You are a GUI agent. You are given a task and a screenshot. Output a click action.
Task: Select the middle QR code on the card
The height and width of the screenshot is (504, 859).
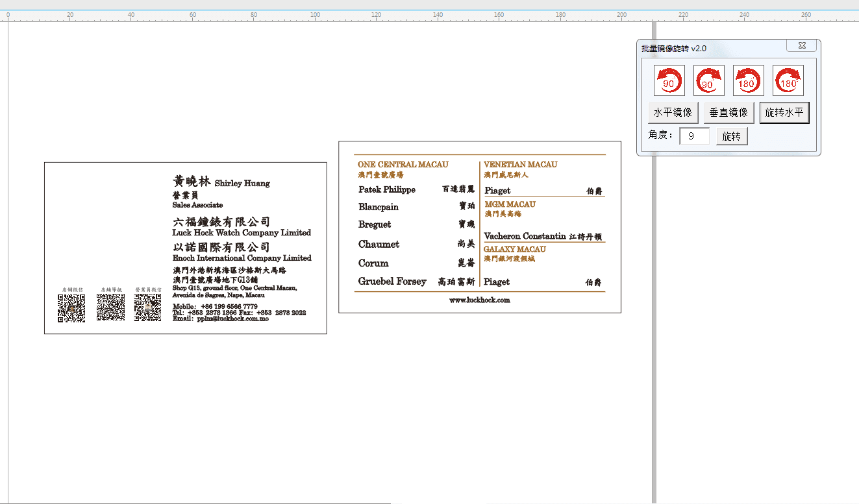[x=110, y=307]
